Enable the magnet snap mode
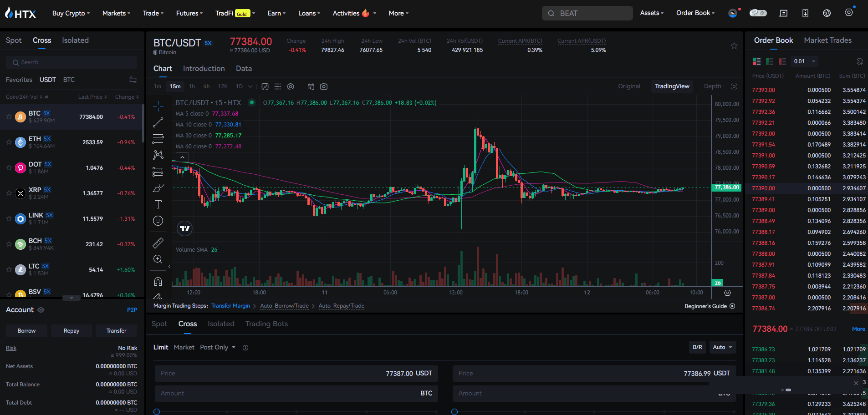This screenshot has width=868, height=415. (x=158, y=281)
